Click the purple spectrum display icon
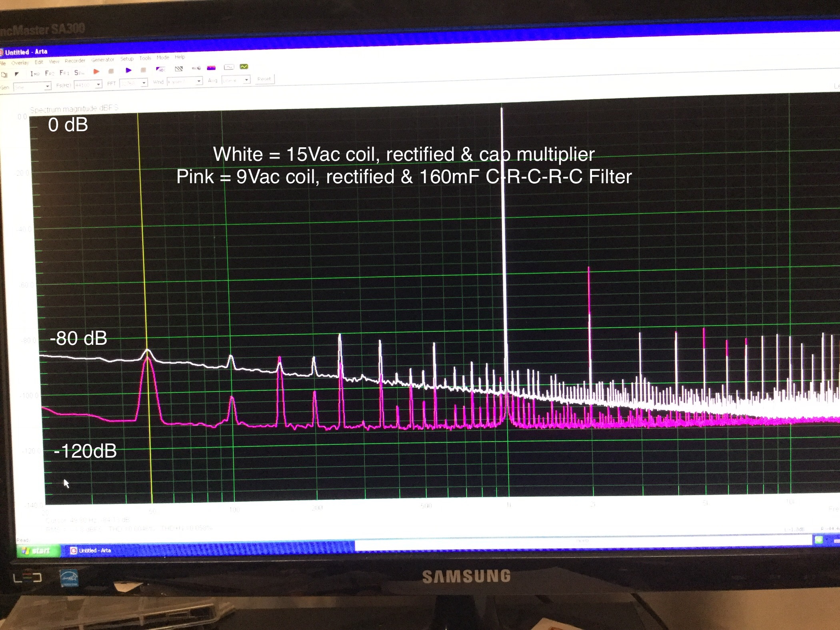 pyautogui.click(x=211, y=68)
